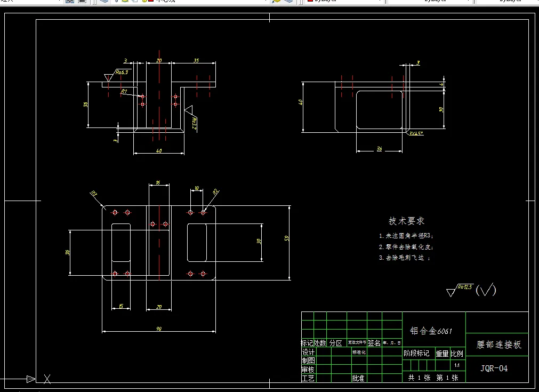Click the 标准化 label
This screenshot has height=392, width=539.
(x=359, y=352)
